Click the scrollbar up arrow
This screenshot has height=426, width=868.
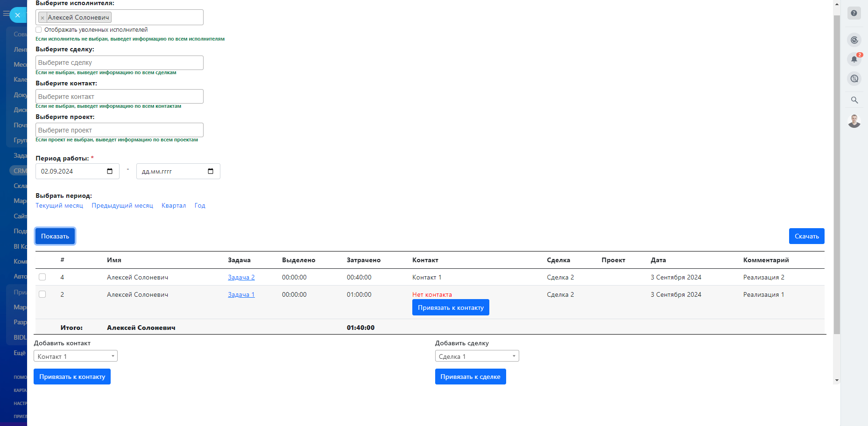tap(837, 4)
